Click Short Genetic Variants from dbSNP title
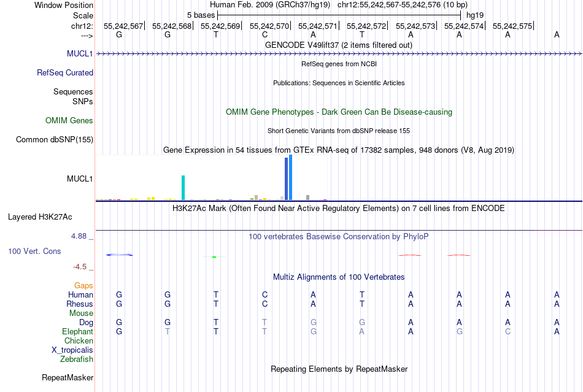The width and height of the screenshot is (583, 392). [339, 131]
